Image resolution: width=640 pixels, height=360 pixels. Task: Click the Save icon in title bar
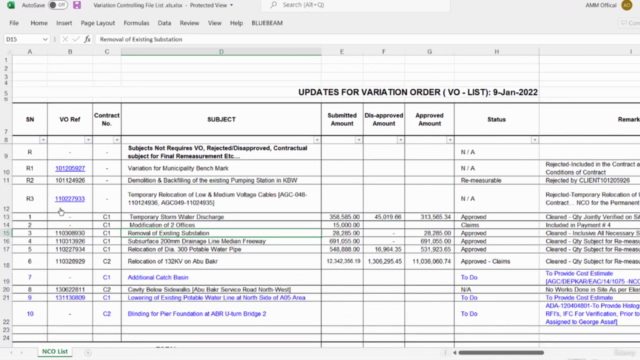(77, 5)
